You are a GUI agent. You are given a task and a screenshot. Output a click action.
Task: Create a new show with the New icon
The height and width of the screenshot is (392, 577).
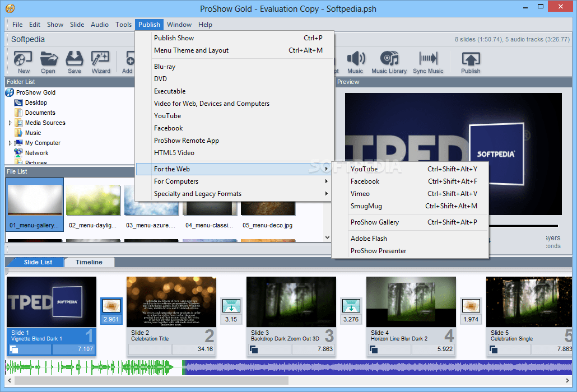pyautogui.click(x=23, y=62)
